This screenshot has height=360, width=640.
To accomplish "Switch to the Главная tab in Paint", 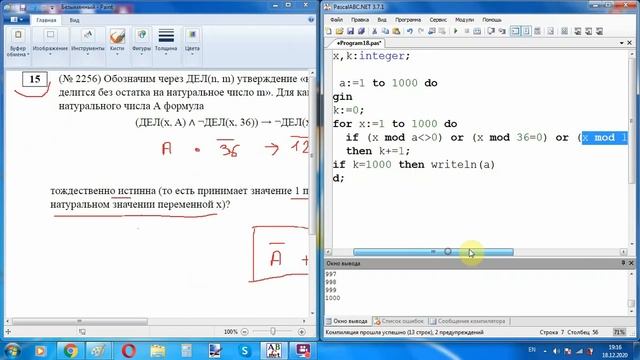I will click(46, 20).
